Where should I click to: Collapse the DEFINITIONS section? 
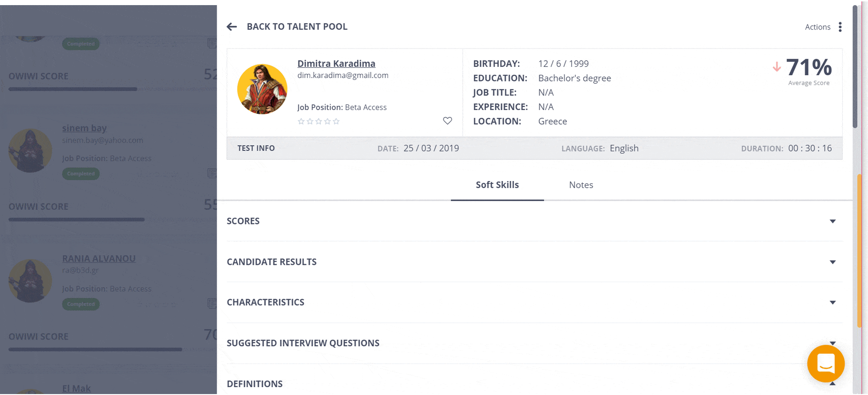click(x=535, y=384)
